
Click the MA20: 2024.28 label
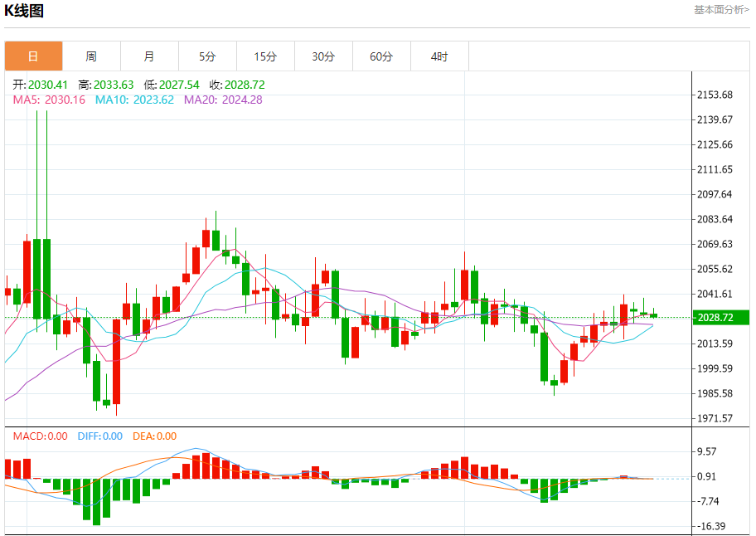pyautogui.click(x=223, y=100)
